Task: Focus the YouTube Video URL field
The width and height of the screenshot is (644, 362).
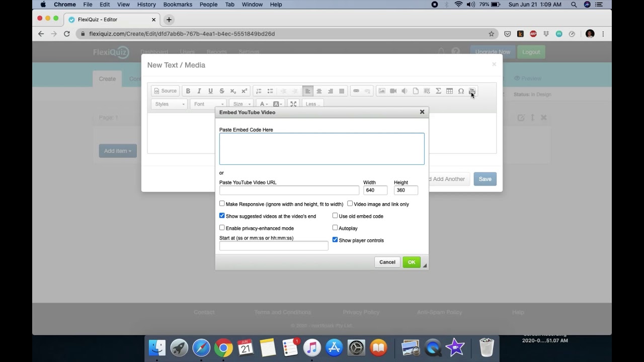Action: (x=289, y=190)
